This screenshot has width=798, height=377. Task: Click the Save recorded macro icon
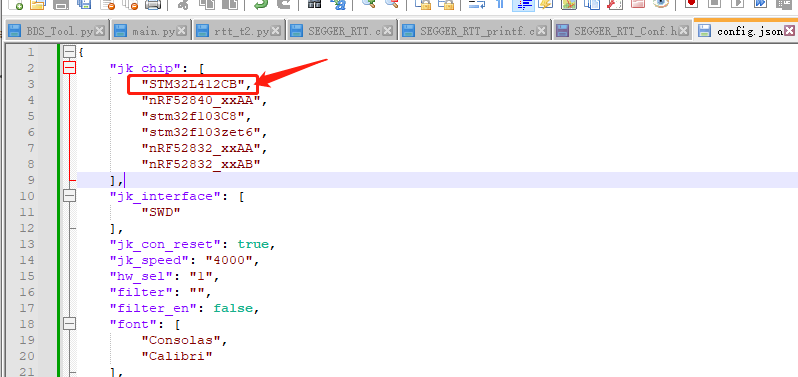(x=784, y=4)
